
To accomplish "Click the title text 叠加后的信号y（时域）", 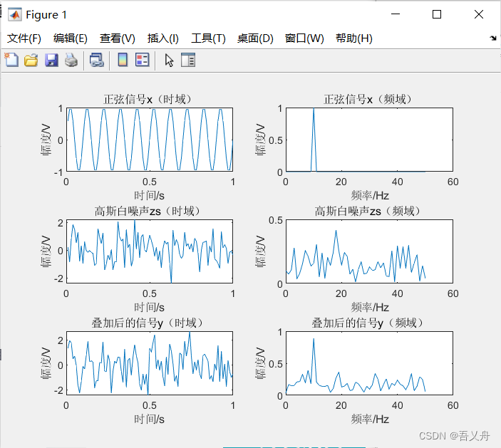I will (x=149, y=323).
